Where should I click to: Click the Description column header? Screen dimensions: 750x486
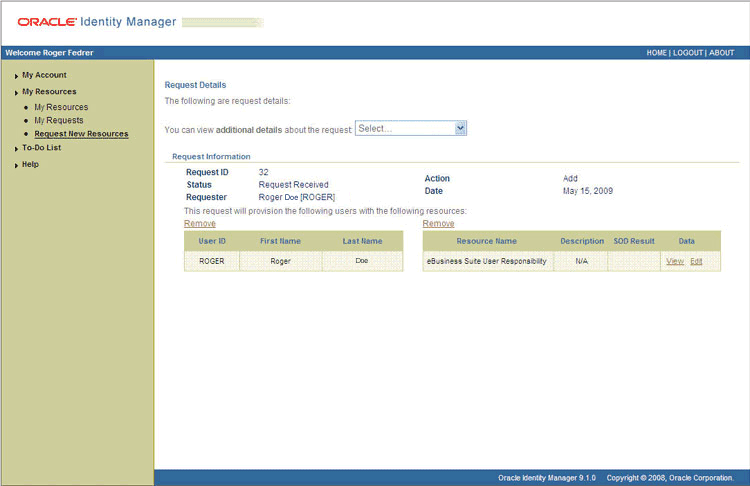[582, 241]
